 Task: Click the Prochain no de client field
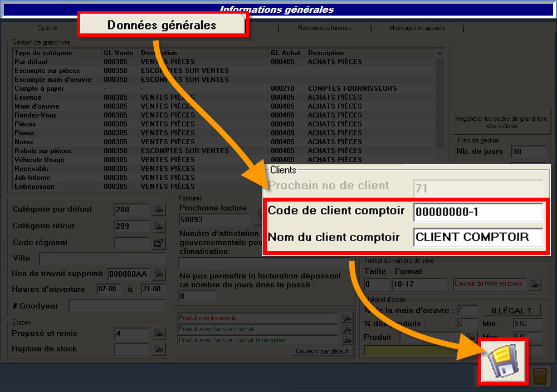pyautogui.click(x=478, y=188)
